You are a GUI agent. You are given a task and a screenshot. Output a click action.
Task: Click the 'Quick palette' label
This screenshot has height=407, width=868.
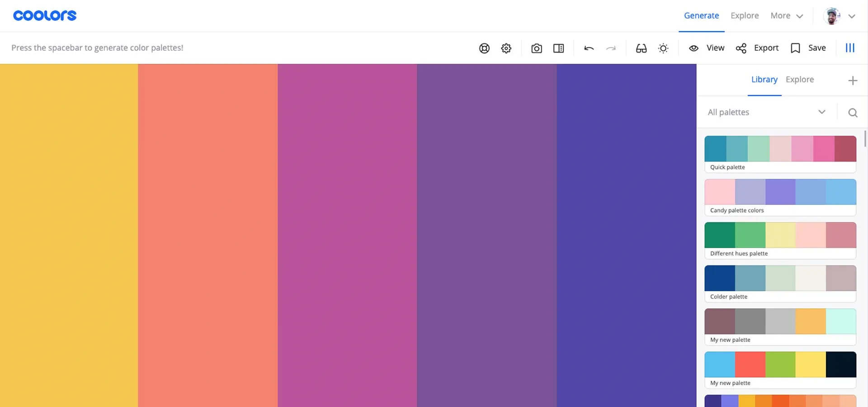(x=727, y=167)
